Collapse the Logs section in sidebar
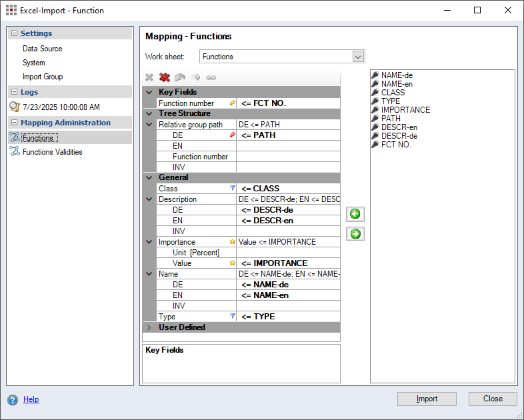Viewport: 524px width, 420px height. pos(14,92)
